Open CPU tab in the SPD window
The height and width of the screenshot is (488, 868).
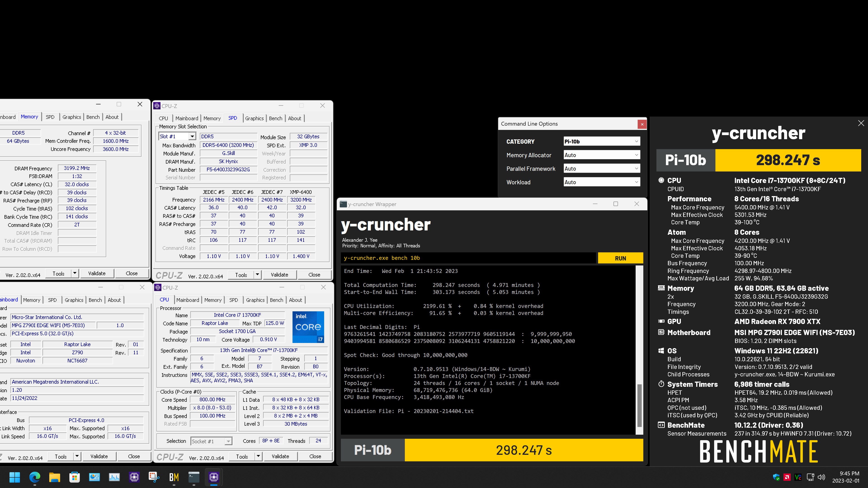click(163, 118)
